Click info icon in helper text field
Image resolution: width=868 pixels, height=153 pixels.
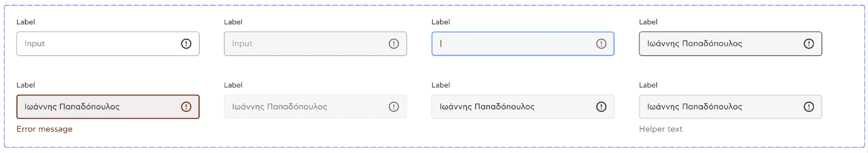click(808, 107)
